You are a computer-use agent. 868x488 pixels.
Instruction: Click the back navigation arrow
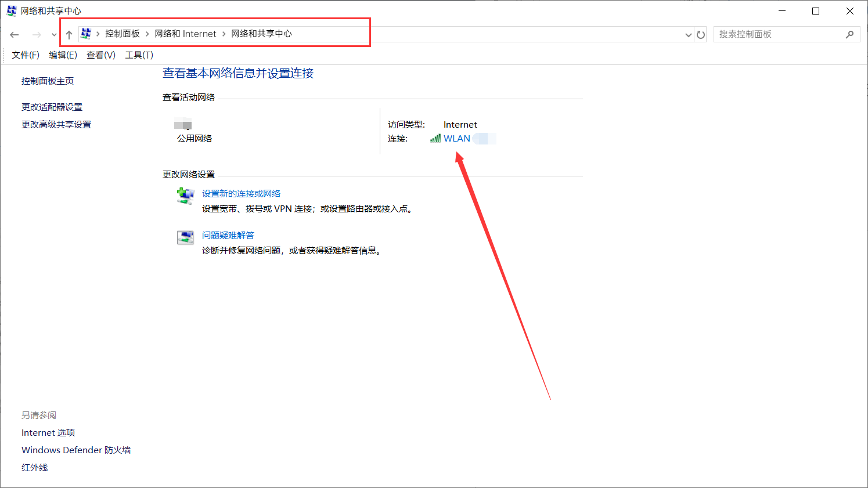pyautogui.click(x=15, y=35)
